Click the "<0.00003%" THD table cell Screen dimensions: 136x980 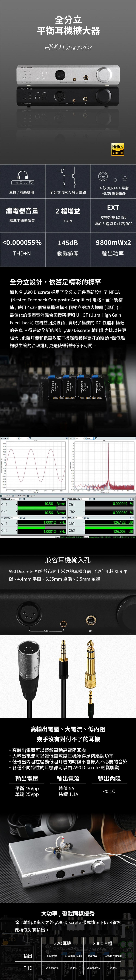[93, 968]
